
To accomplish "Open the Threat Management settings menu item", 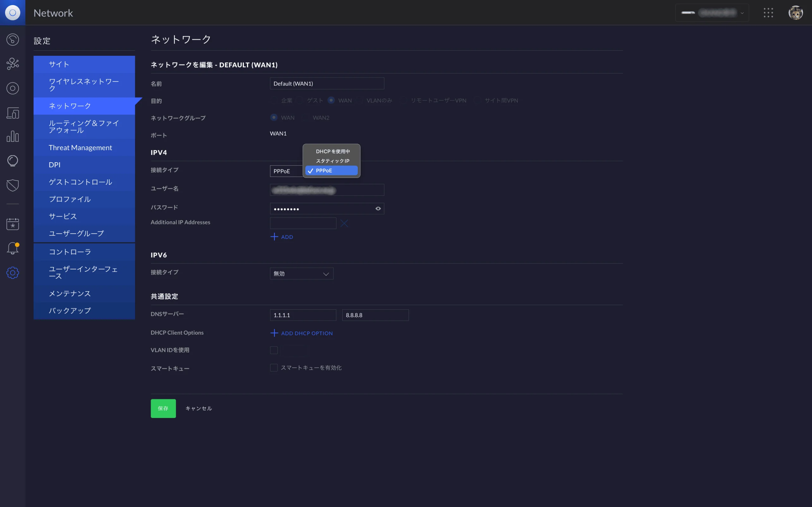I will coord(84,148).
